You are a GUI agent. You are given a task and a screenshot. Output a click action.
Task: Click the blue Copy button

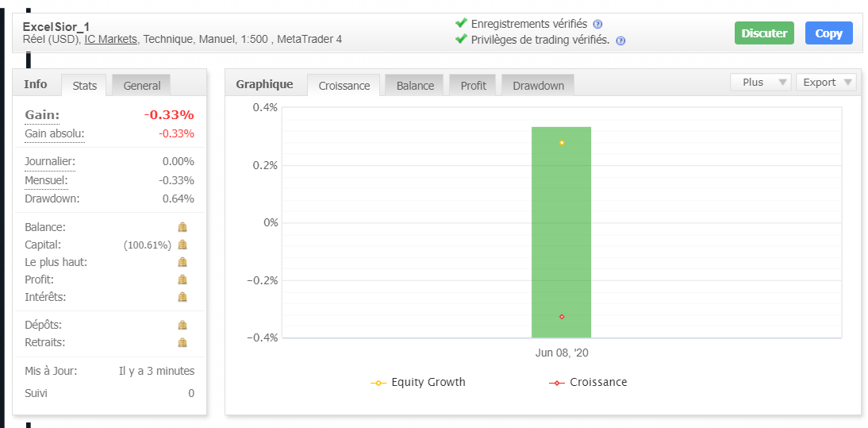point(828,33)
